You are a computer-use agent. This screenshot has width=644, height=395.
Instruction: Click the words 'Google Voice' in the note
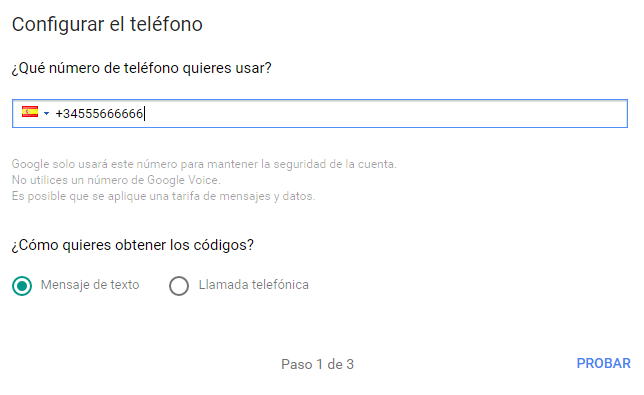[184, 180]
